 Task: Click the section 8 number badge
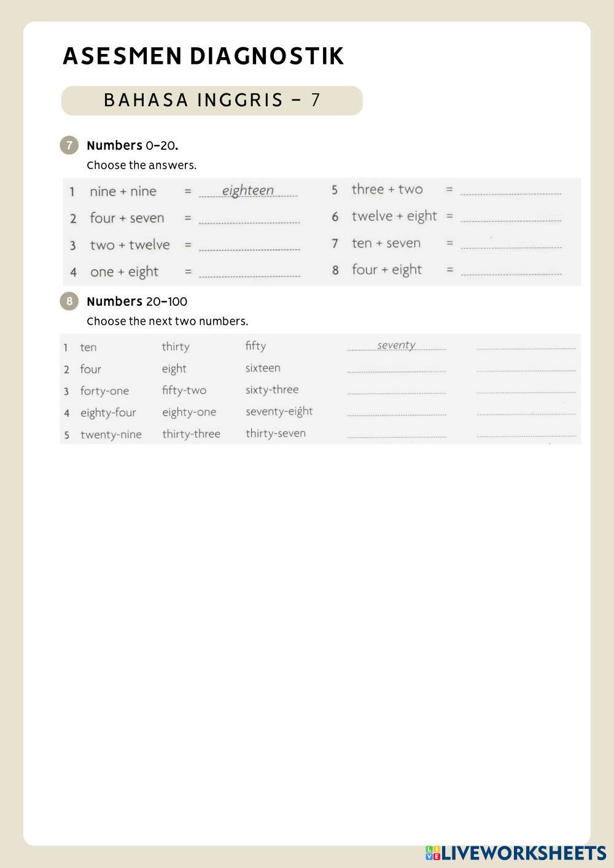coord(69,301)
